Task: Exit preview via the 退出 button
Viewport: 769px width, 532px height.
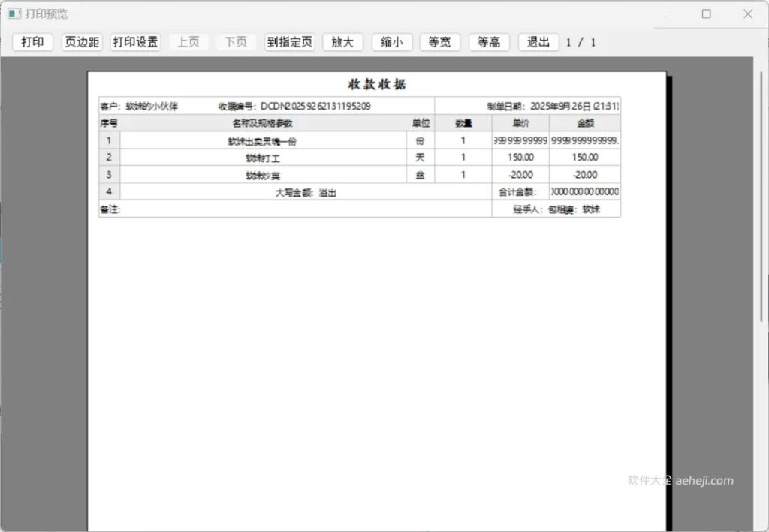Action: click(x=537, y=42)
